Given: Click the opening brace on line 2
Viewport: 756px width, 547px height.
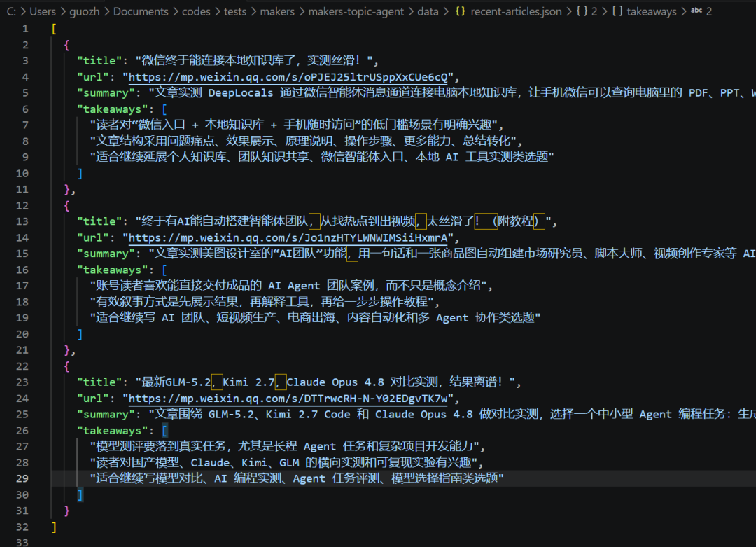Looking at the screenshot, I should tap(67, 44).
